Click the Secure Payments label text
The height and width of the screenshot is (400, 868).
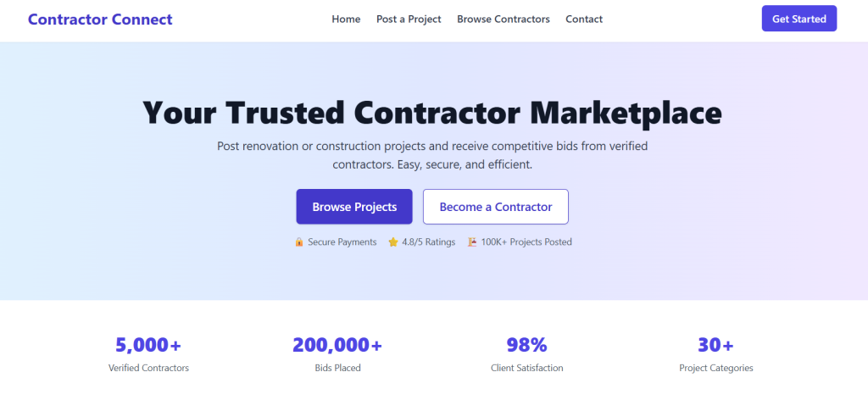click(342, 242)
